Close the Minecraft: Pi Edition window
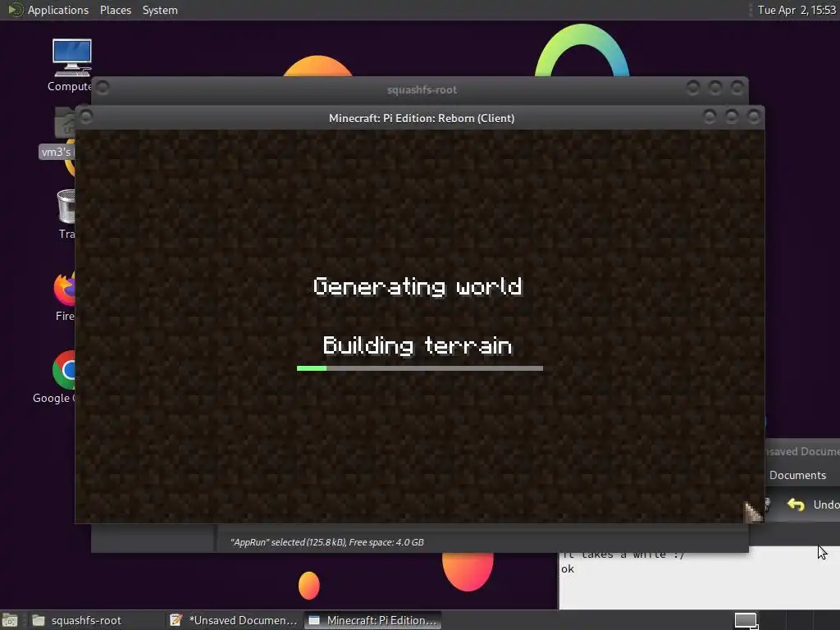 click(754, 116)
